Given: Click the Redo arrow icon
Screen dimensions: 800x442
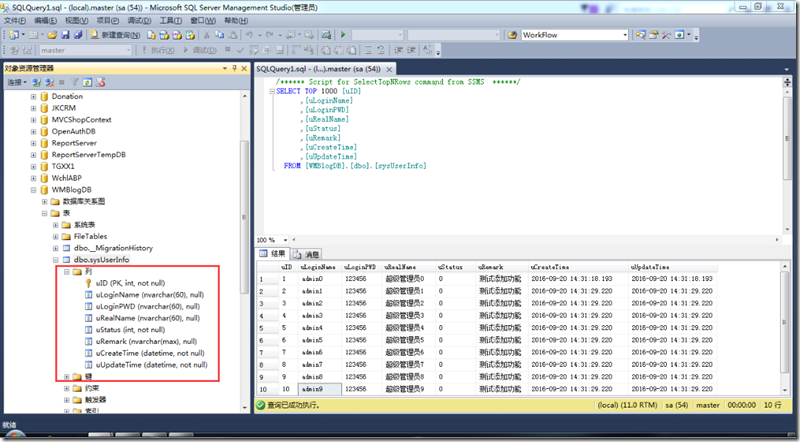Looking at the screenshot, I should click(x=269, y=35).
